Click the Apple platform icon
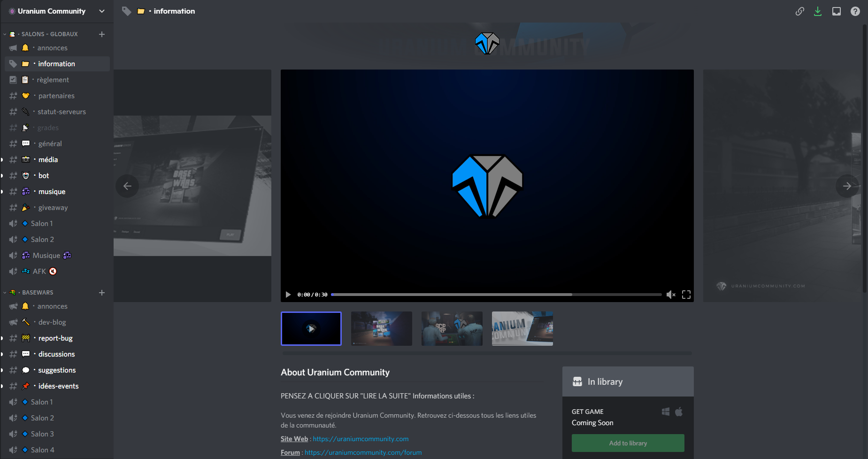This screenshot has width=868, height=459. [x=679, y=412]
